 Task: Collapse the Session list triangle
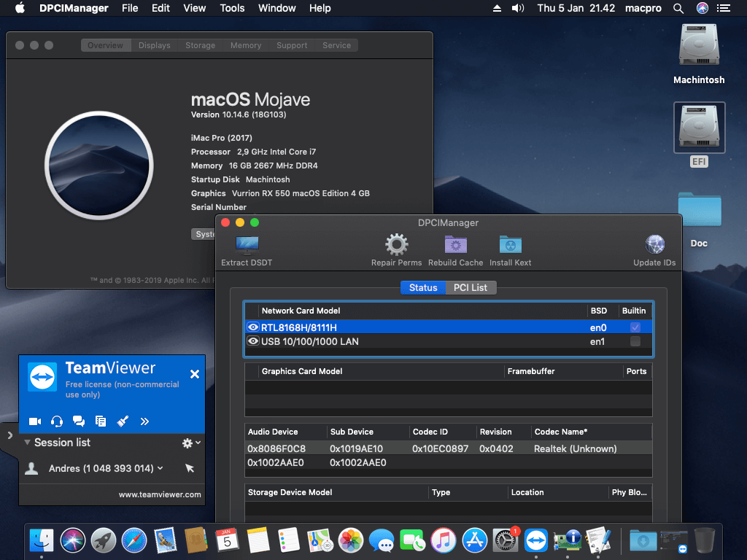pos(27,443)
